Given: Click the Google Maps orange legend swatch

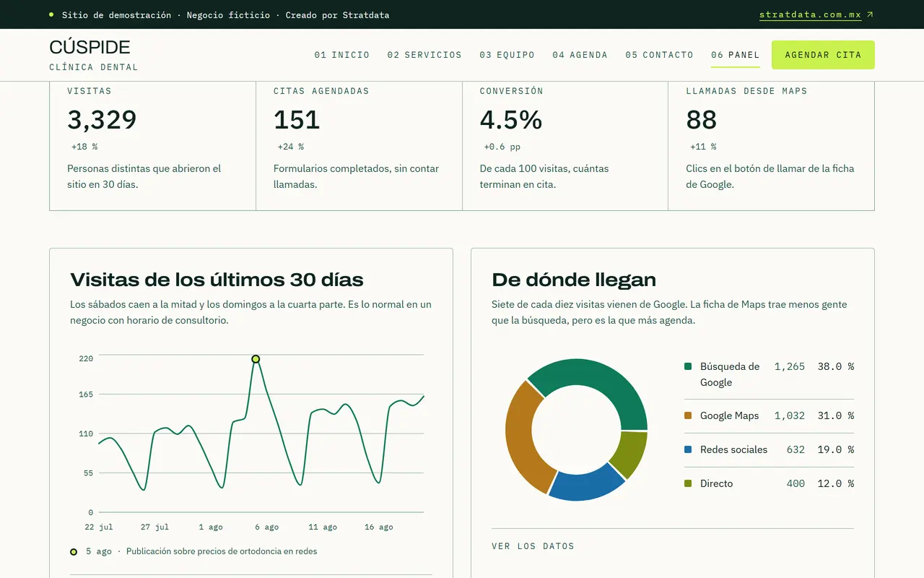Looking at the screenshot, I should [x=688, y=415].
